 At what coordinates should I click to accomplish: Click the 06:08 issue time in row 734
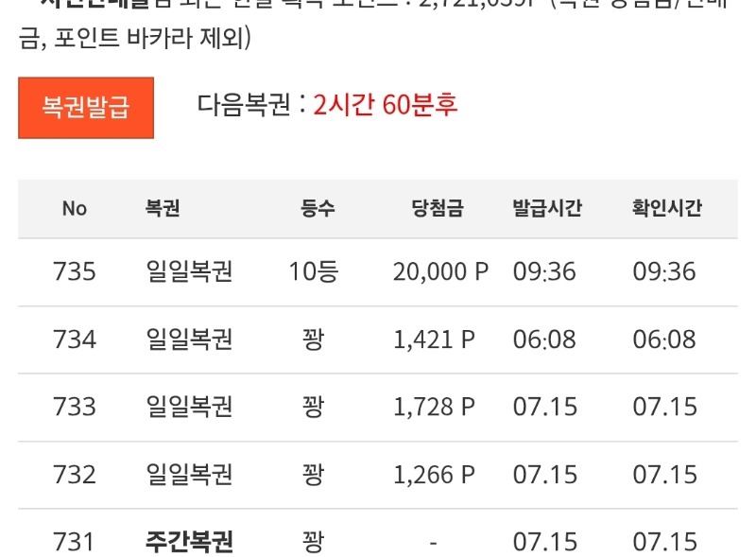544,339
